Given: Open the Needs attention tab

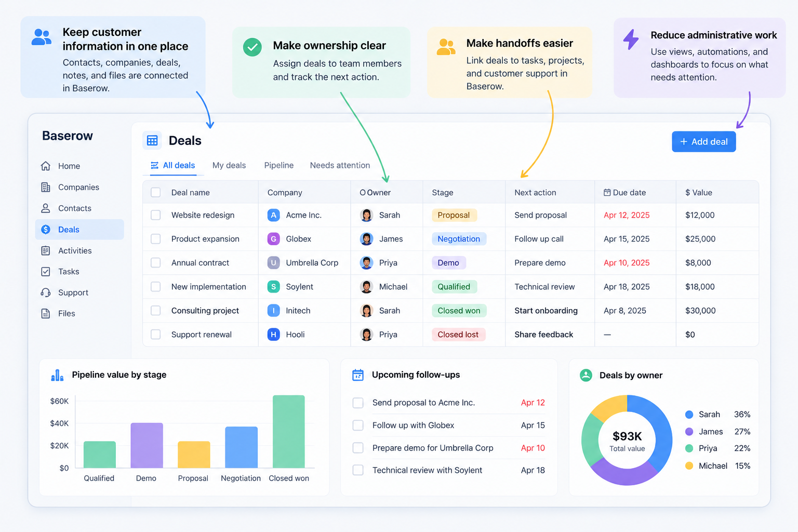Looking at the screenshot, I should point(340,165).
